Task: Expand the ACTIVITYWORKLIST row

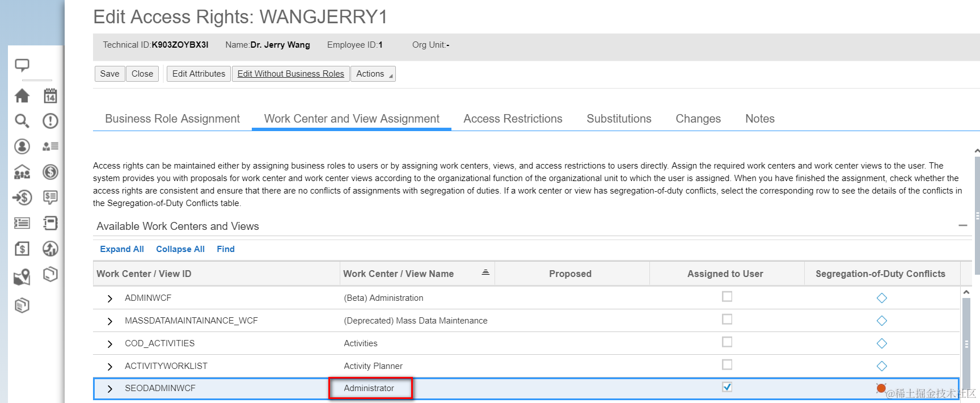Action: pos(110,367)
